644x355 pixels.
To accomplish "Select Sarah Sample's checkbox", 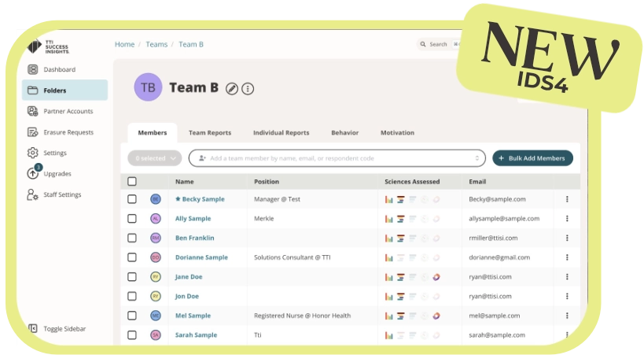I will [x=132, y=335].
